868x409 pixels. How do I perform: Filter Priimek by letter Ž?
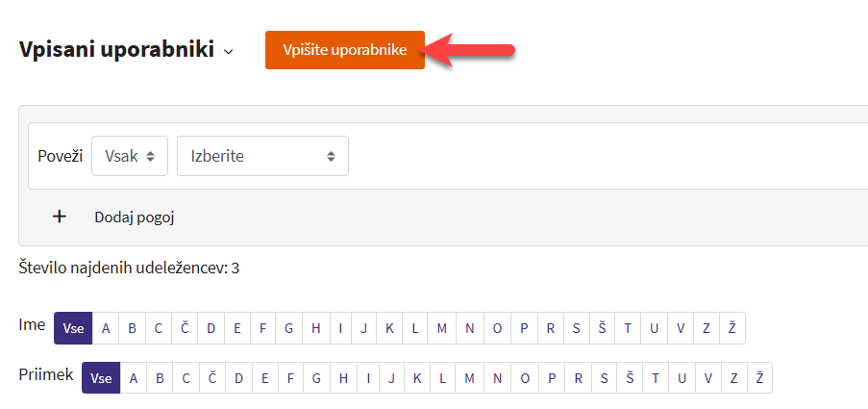pyautogui.click(x=759, y=378)
